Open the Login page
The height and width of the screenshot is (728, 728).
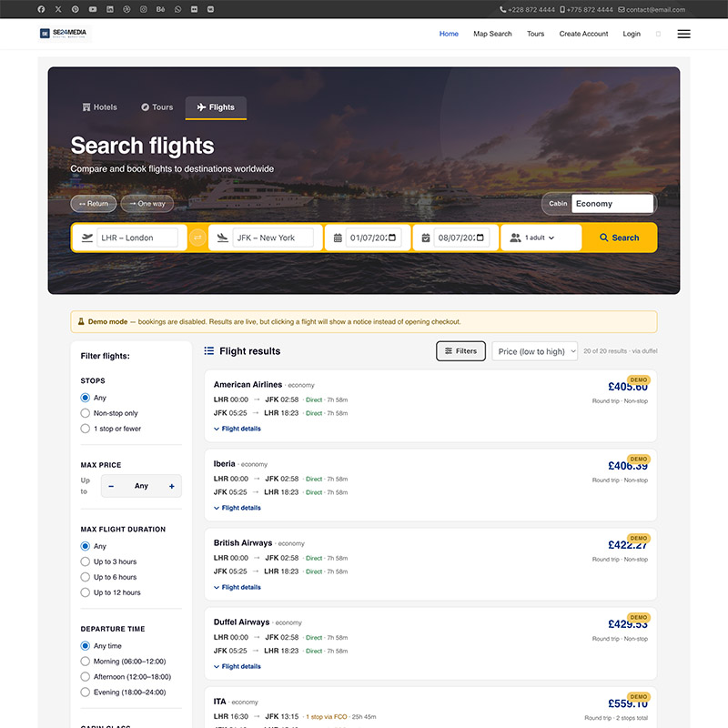(x=632, y=34)
